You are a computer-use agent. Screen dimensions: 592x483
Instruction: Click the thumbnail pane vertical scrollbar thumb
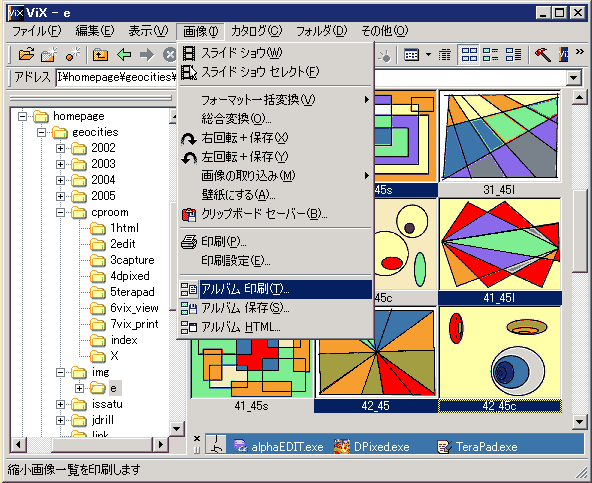click(579, 231)
